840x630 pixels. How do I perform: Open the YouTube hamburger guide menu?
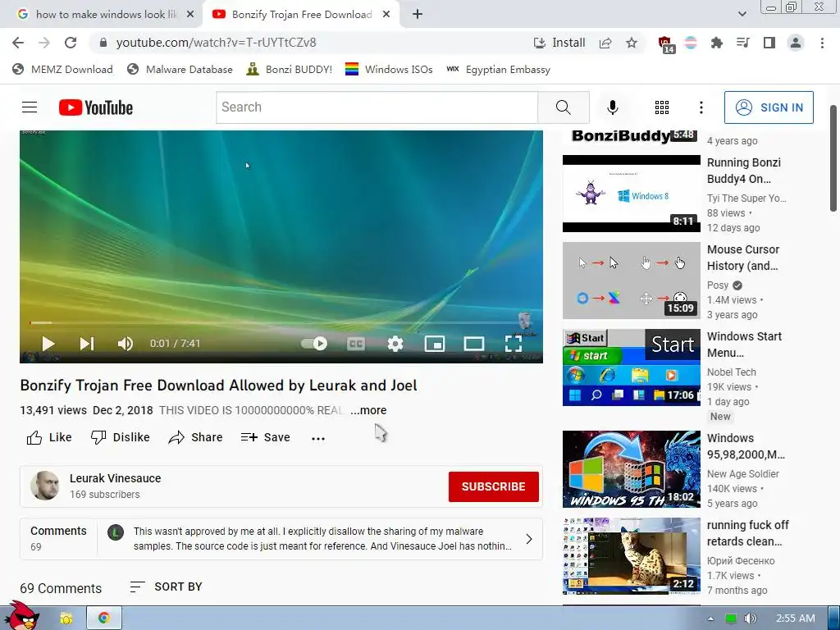tap(30, 107)
